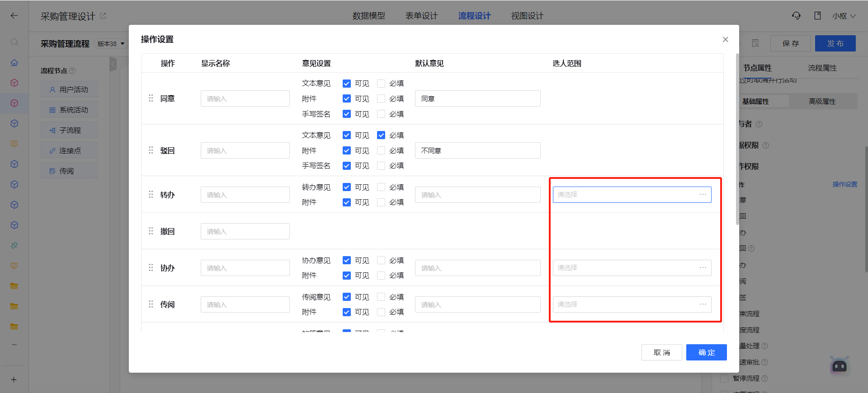The image size is (868, 393).
Task: Toggle 协办意见 可见 checkbox
Action: 347,260
